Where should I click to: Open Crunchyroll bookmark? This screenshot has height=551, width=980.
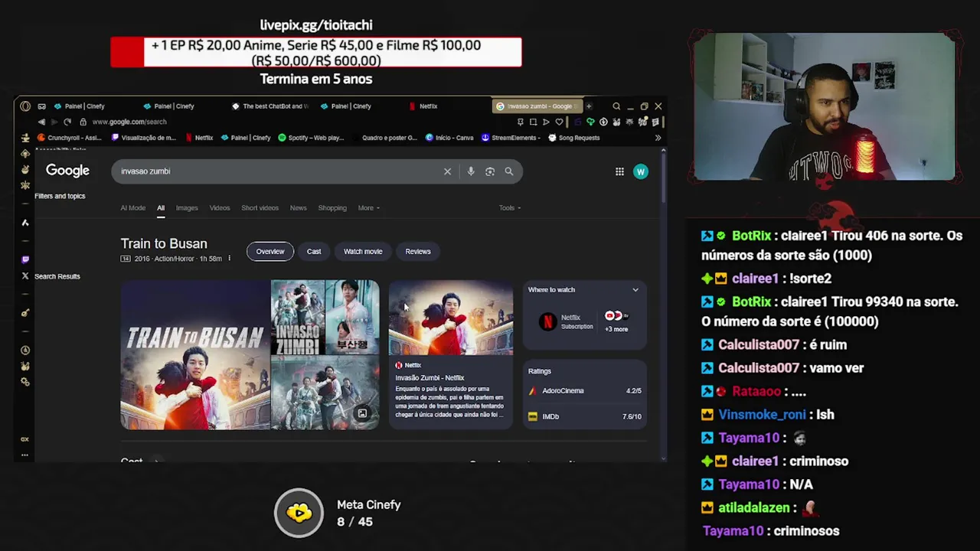coord(70,138)
